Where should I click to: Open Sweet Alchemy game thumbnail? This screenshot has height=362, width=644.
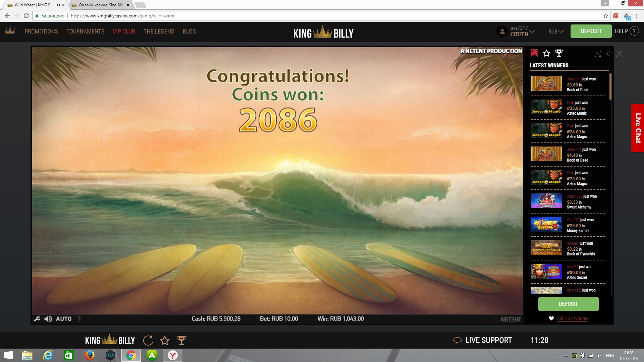pos(546,201)
